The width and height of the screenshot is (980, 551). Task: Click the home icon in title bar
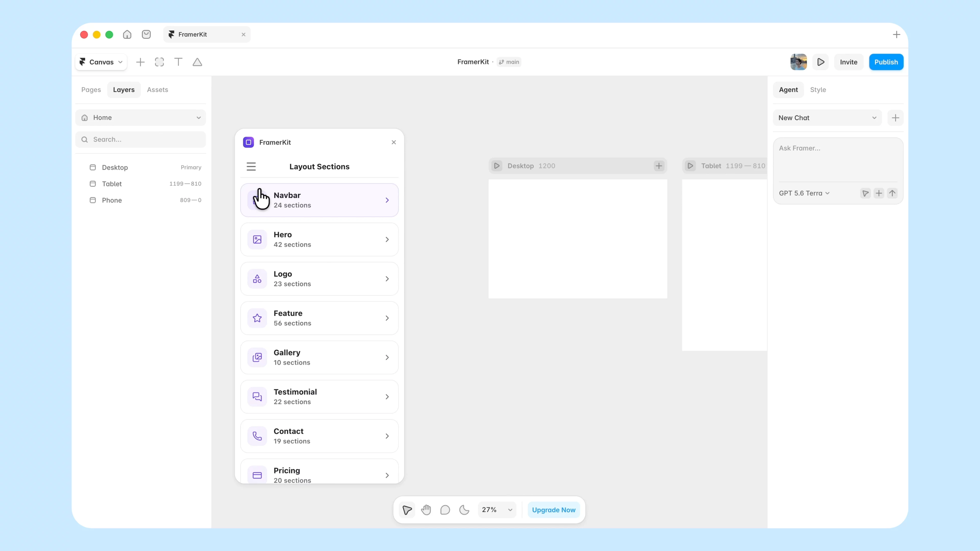(x=127, y=35)
